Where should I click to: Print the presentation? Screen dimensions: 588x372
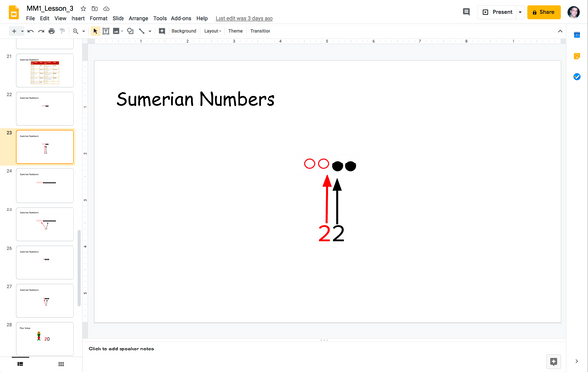[52, 31]
